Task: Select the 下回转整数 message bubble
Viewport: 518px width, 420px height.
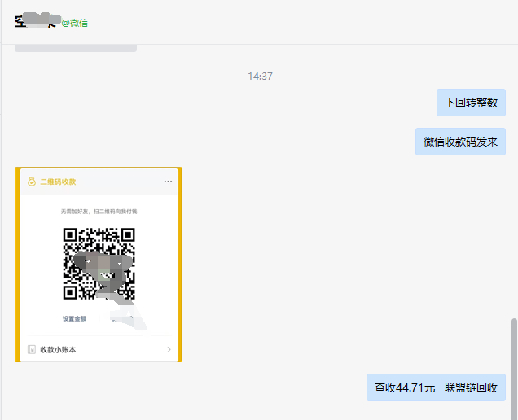Action: 471,103
